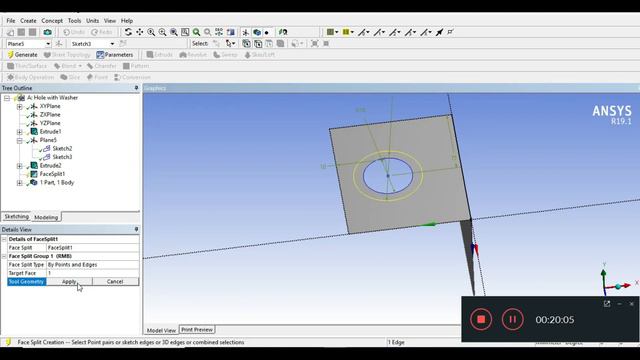The image size is (640, 360).
Task: Click the New Plane icon beside Plane5
Action: (x=59, y=44)
